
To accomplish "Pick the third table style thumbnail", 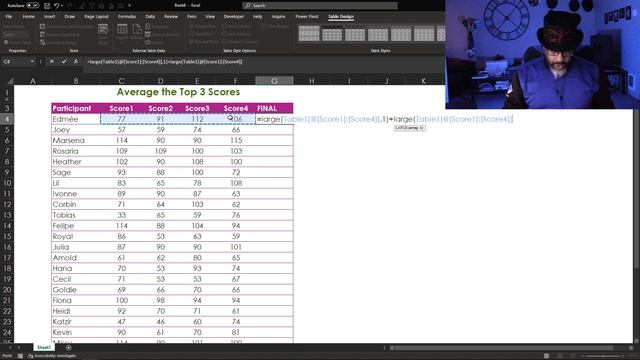I will coord(355,33).
